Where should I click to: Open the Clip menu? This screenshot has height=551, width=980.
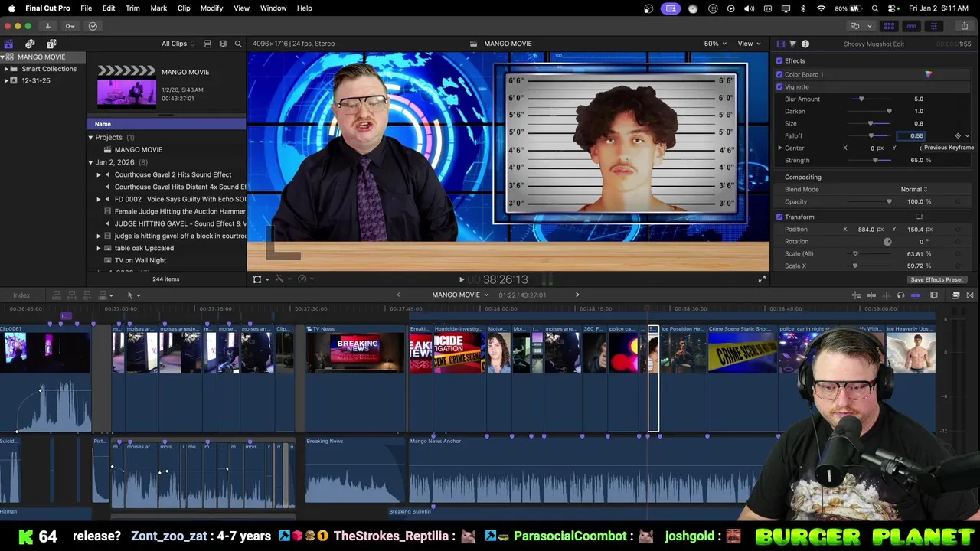click(184, 8)
